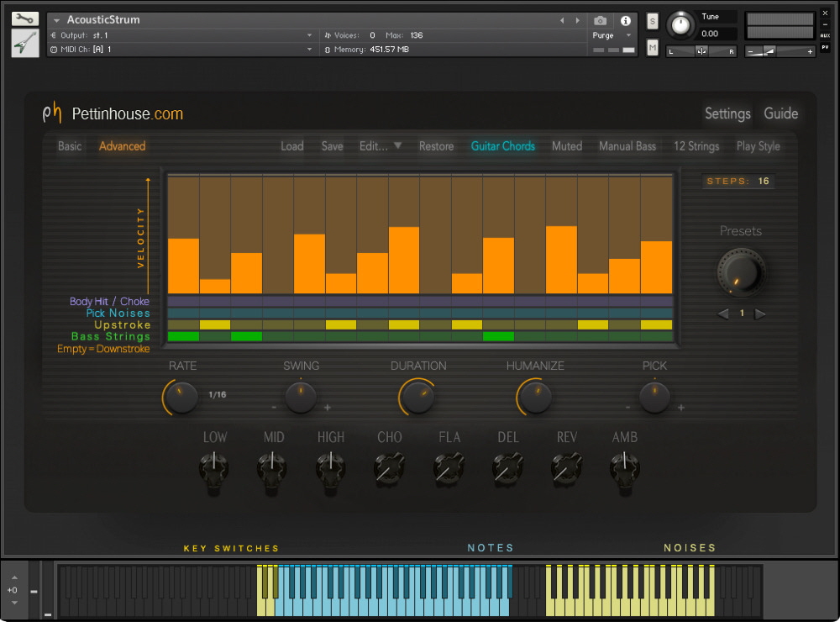840x622 pixels.
Task: Open the Output st.1 dropdown
Action: coord(310,35)
